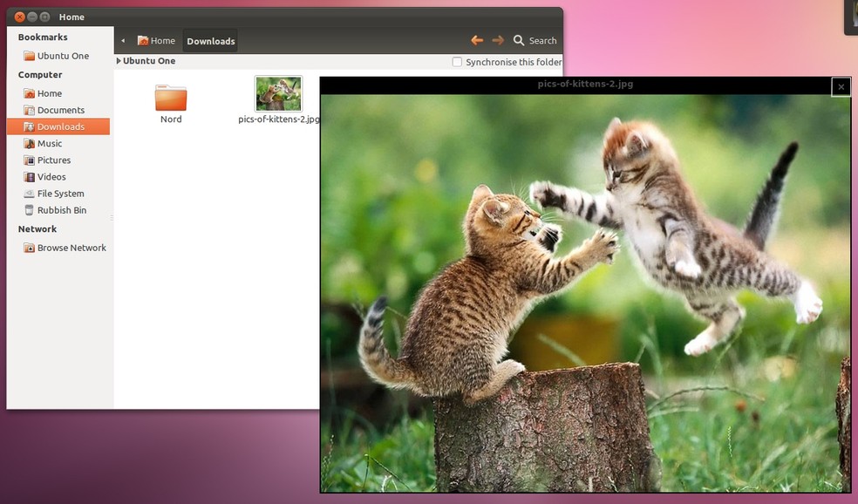Enable Synchronise this folder checkbox
858x504 pixels.
tap(457, 62)
